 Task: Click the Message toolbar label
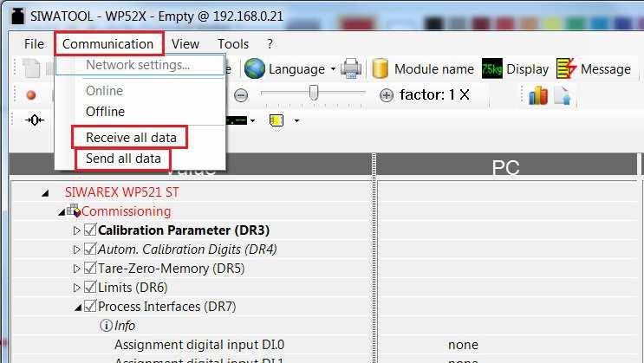pos(605,69)
